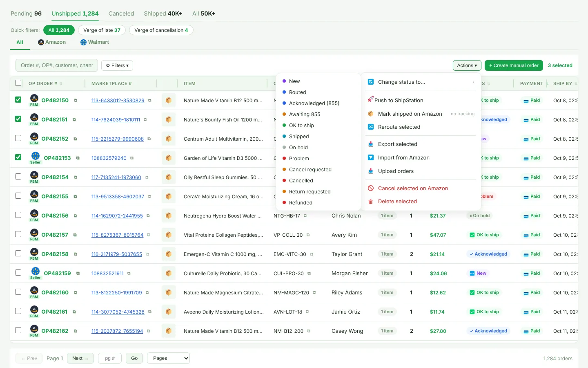
Task: Click the package icon for Centrum Adult Multivitamin
Action: pos(168,139)
